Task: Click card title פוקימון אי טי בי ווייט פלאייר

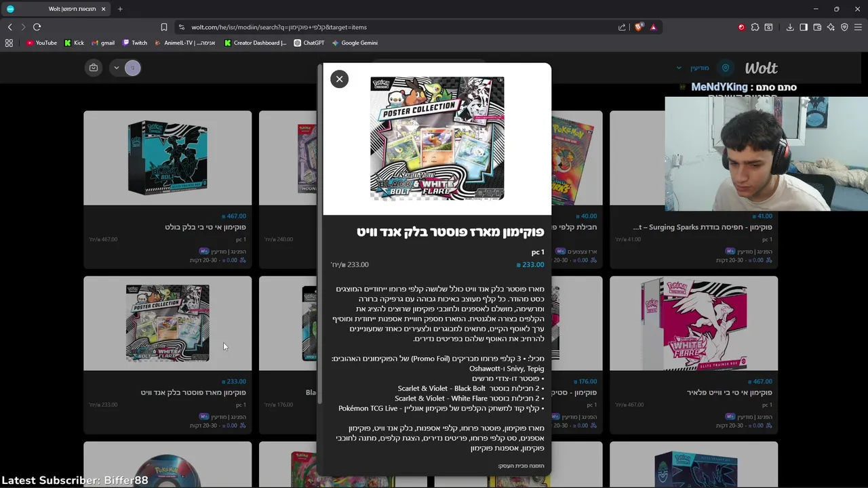Action: (x=729, y=392)
